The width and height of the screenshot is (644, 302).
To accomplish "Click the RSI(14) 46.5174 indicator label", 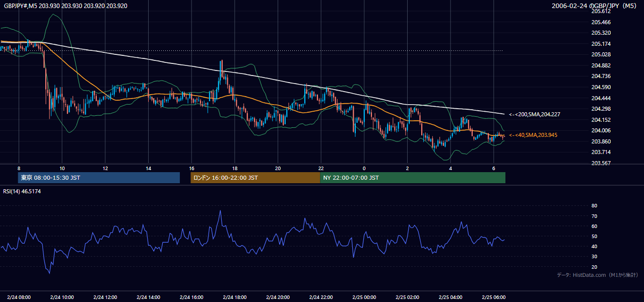I will pos(22,191).
